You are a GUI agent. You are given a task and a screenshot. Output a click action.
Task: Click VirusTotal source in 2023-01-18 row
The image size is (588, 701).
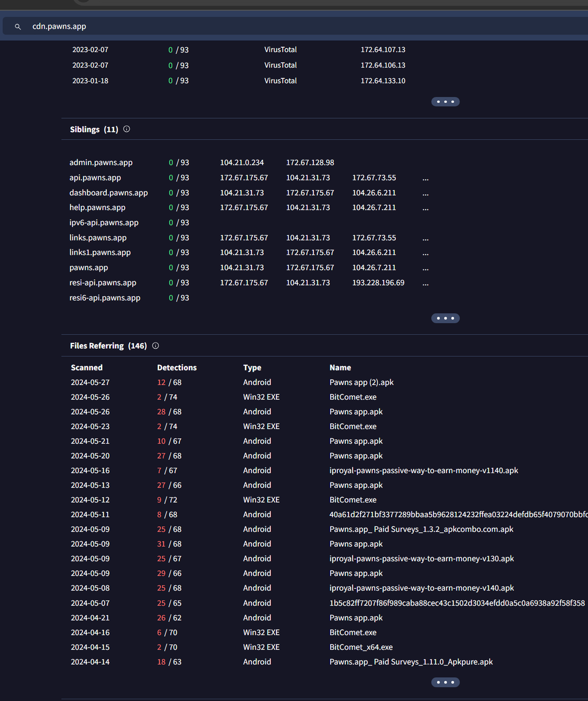point(281,81)
